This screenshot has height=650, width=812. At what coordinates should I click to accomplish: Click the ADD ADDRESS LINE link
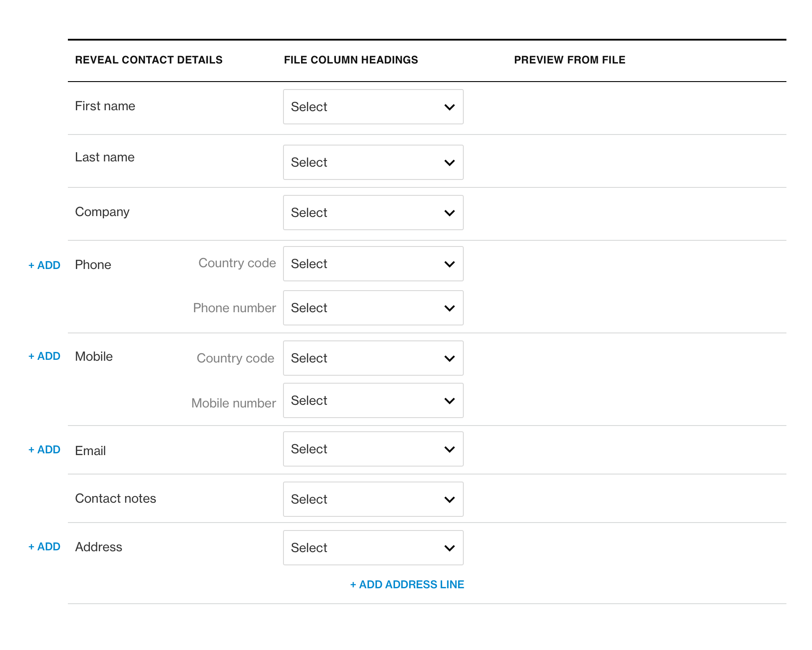[x=406, y=584]
